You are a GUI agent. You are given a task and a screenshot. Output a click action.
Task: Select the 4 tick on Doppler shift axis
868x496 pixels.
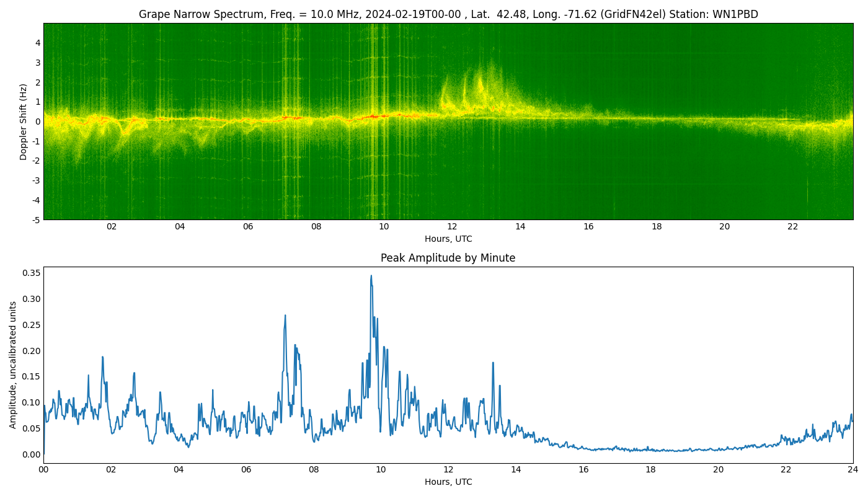click(38, 43)
